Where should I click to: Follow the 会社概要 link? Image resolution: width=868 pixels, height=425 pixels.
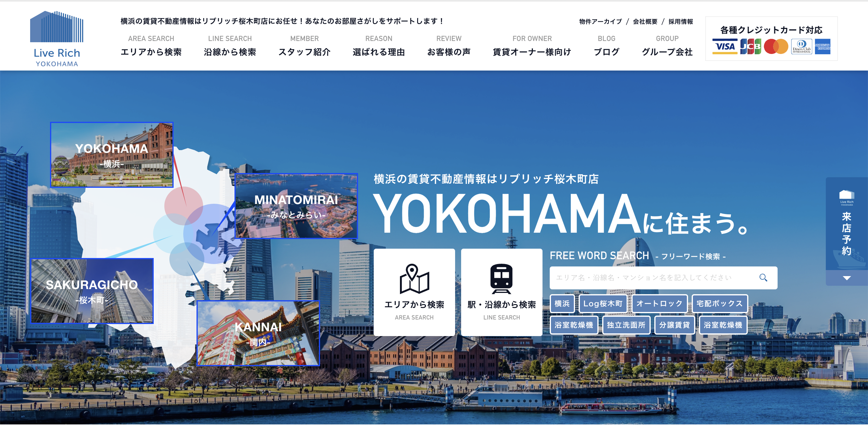point(645,22)
